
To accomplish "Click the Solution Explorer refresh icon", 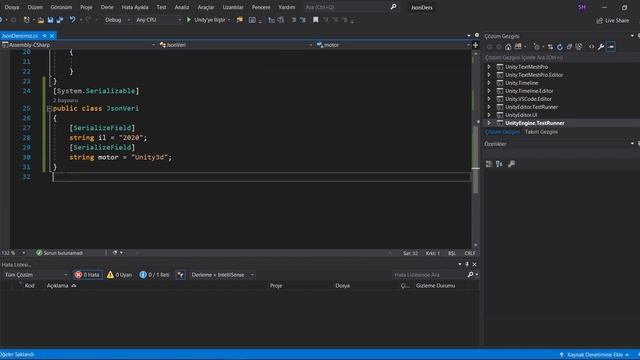I will point(560,47).
